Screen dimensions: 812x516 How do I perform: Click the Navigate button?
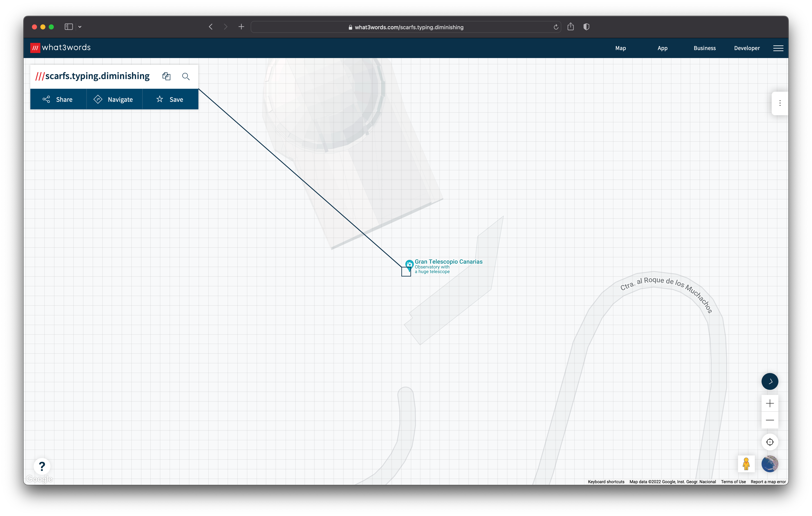[114, 99]
